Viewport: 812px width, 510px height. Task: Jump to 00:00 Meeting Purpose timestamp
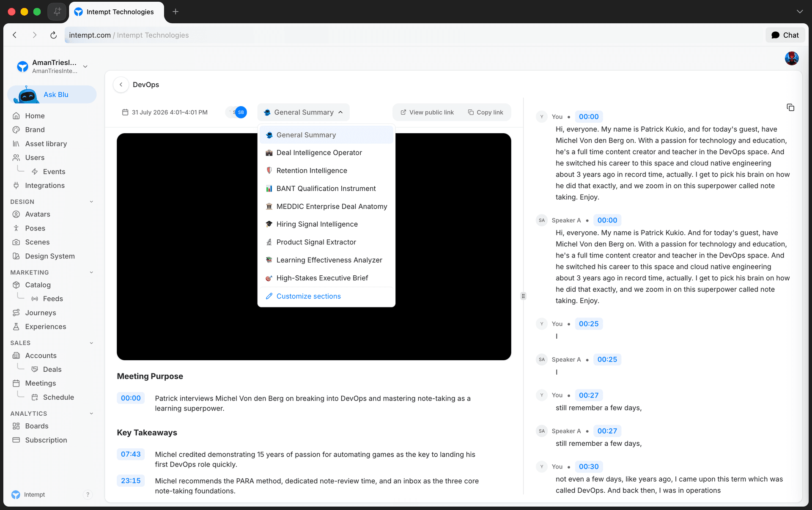(131, 398)
